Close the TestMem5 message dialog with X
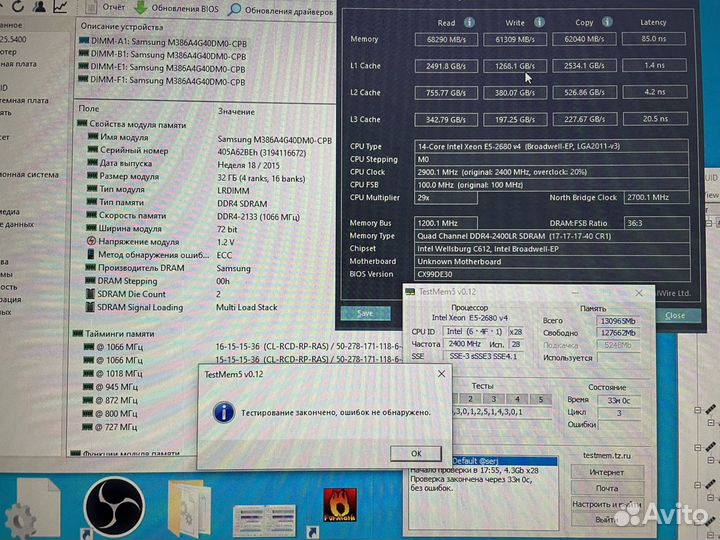Viewport: 720px width, 540px height. click(441, 374)
